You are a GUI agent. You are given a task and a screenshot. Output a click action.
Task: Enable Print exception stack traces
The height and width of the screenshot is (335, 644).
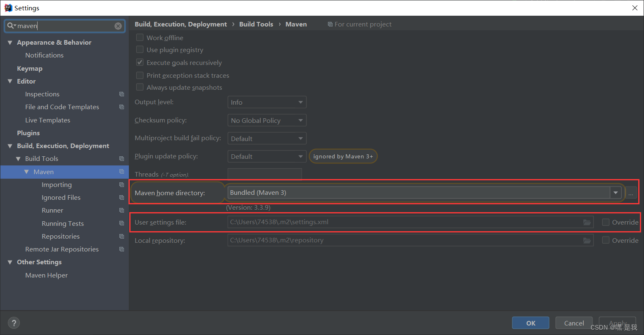(140, 75)
